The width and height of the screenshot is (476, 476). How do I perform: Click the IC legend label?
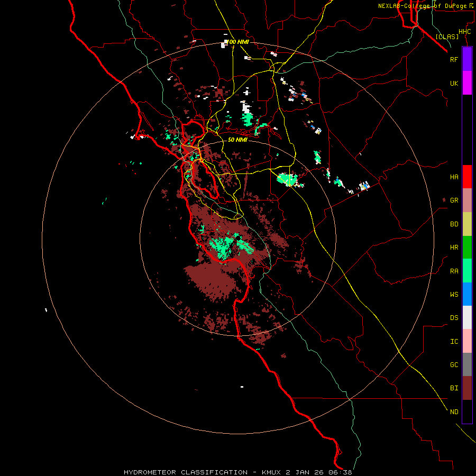(454, 342)
